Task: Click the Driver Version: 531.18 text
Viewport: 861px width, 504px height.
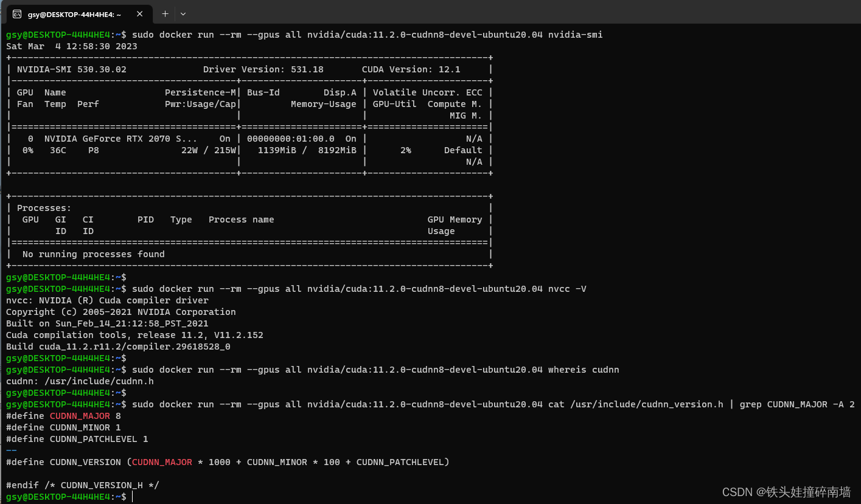Action: [x=263, y=69]
